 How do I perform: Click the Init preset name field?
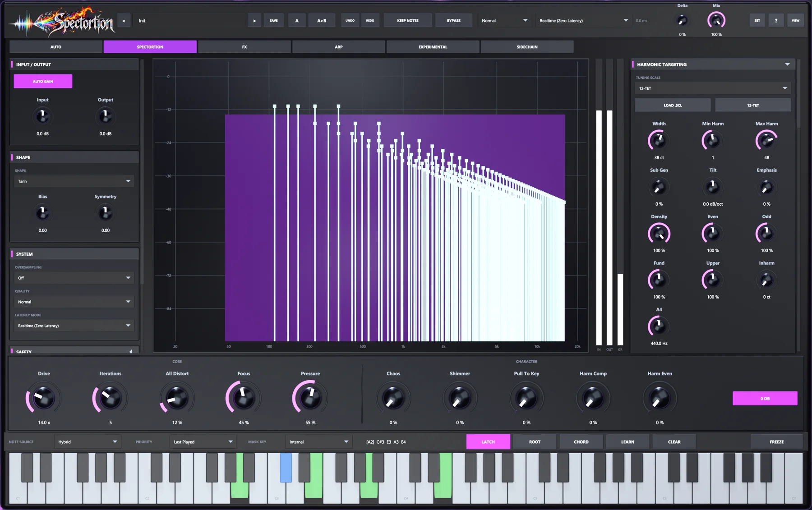(189, 20)
